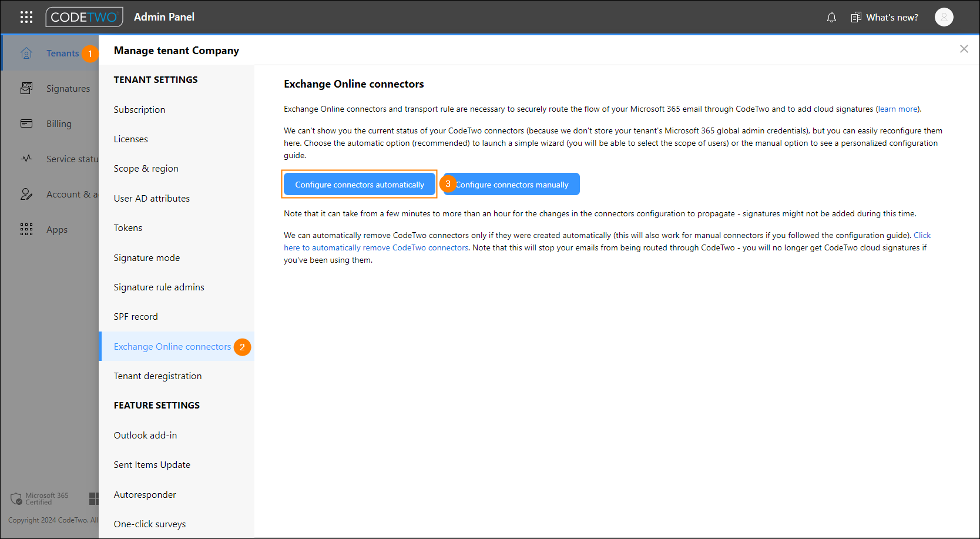Open the Apps sidebar section
Viewport: 980px width, 539px height.
pyautogui.click(x=26, y=229)
